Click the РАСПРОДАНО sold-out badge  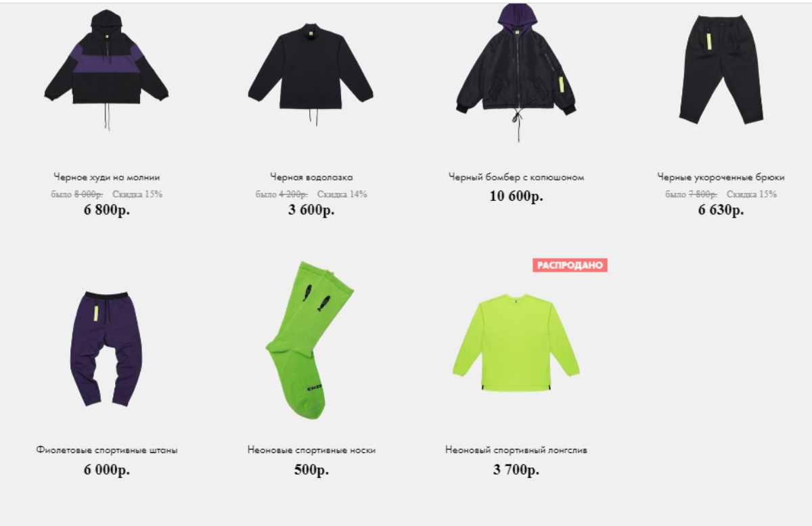coord(570,265)
